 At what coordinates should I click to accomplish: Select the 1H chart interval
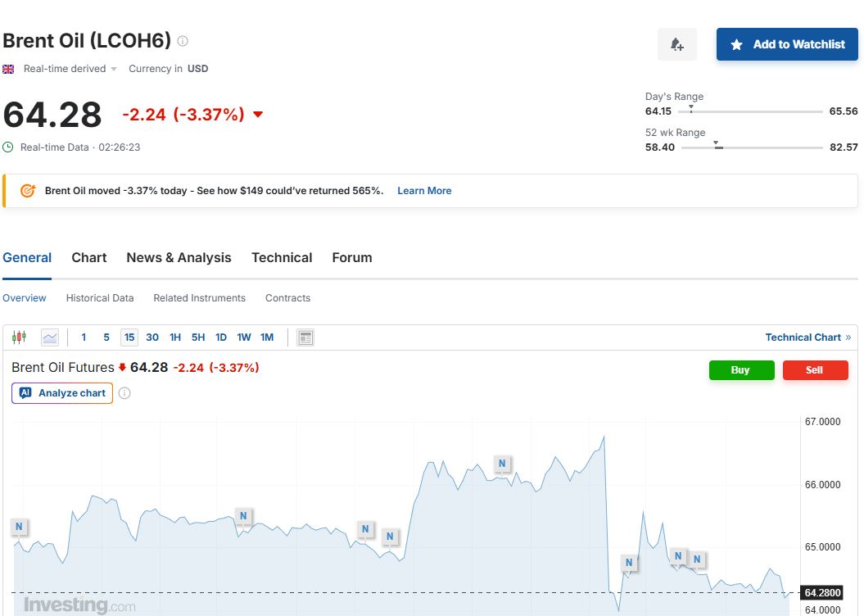click(x=175, y=337)
